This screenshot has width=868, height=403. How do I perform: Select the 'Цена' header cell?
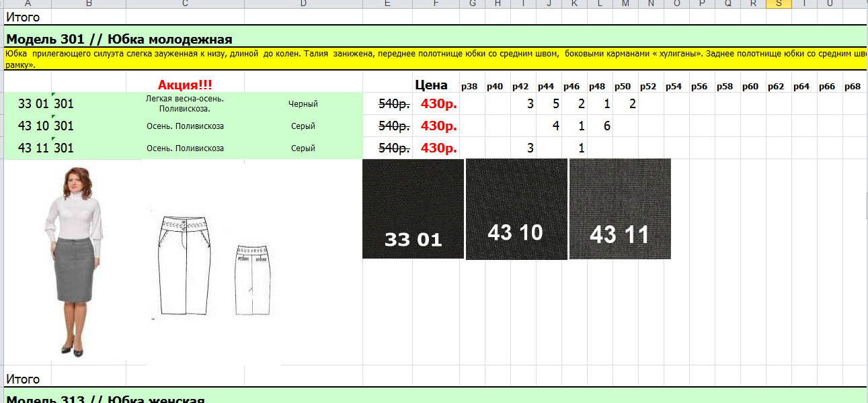431,85
